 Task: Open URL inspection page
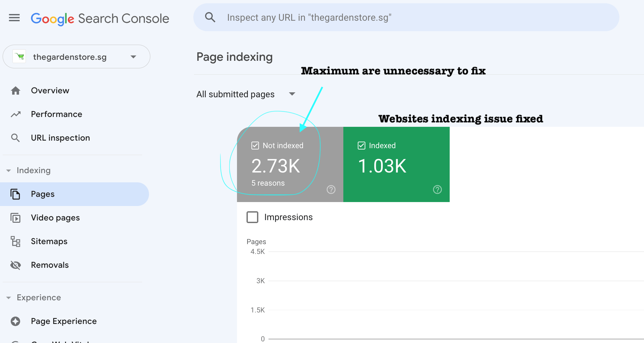pyautogui.click(x=60, y=138)
